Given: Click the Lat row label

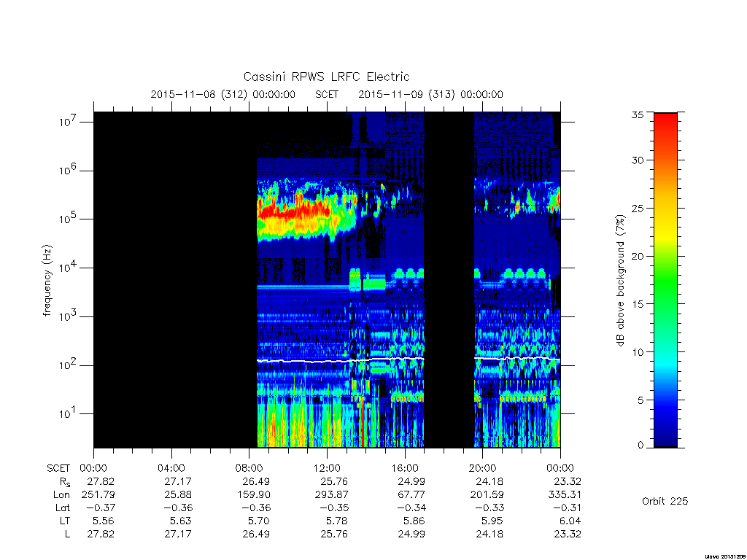Looking at the screenshot, I should tap(63, 507).
